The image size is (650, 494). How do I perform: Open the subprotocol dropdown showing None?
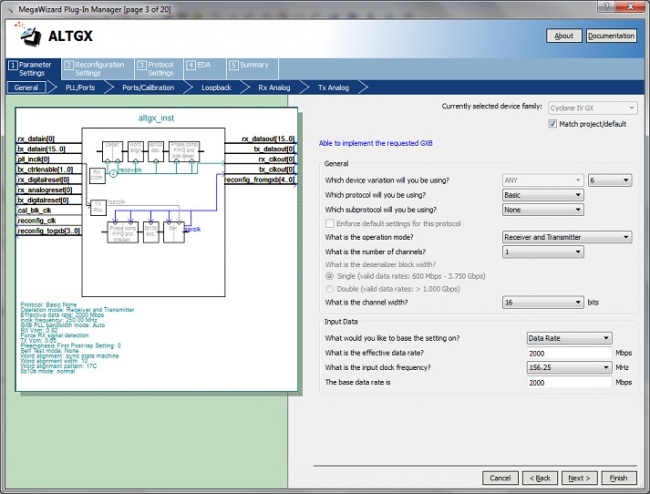[x=543, y=210]
